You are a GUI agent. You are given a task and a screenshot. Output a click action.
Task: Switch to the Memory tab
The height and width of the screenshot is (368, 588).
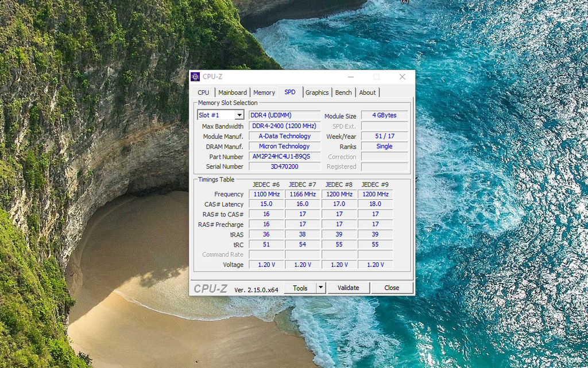coord(264,92)
